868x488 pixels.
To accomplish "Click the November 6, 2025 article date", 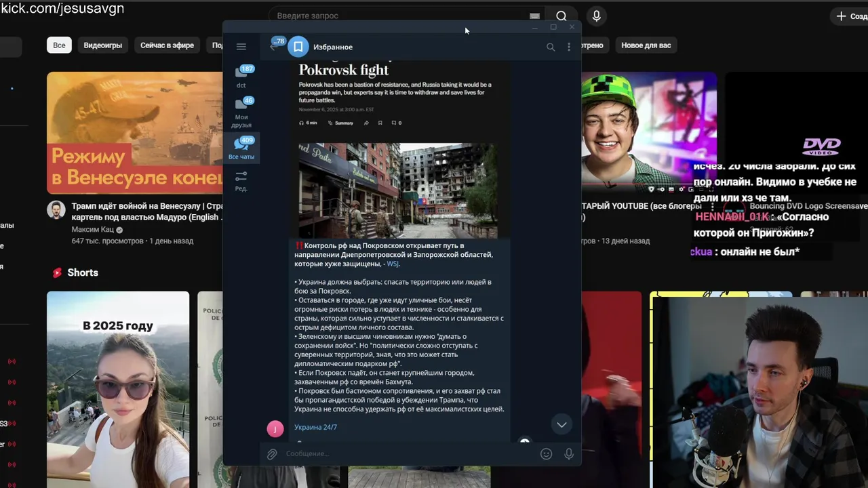I will [x=336, y=110].
